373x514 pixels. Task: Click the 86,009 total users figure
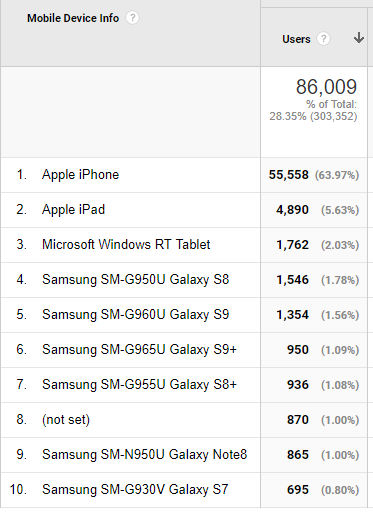pyautogui.click(x=326, y=87)
